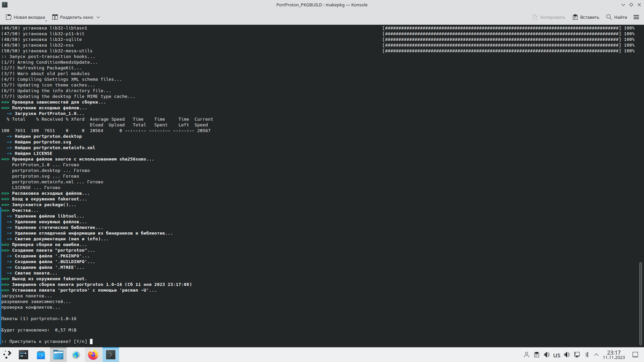
Task: Click the terminal vertical scrollbar handle
Action: (641, 304)
